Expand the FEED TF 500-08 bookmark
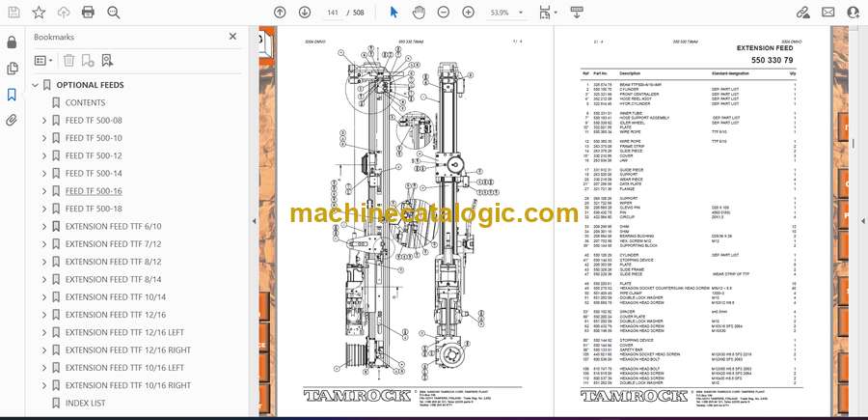 click(x=44, y=121)
